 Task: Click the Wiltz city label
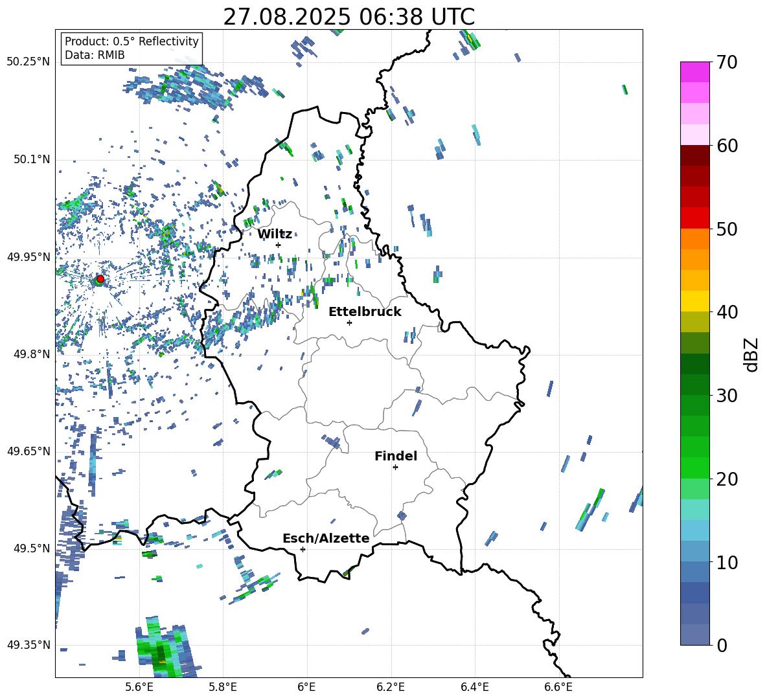point(275,234)
